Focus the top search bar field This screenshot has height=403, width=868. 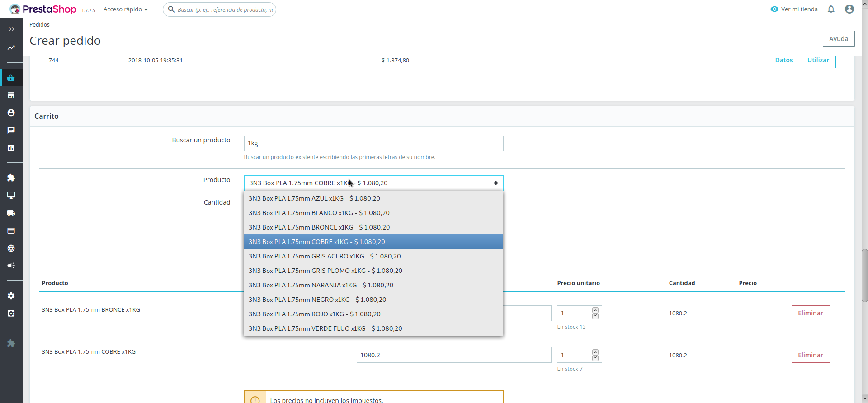click(220, 9)
